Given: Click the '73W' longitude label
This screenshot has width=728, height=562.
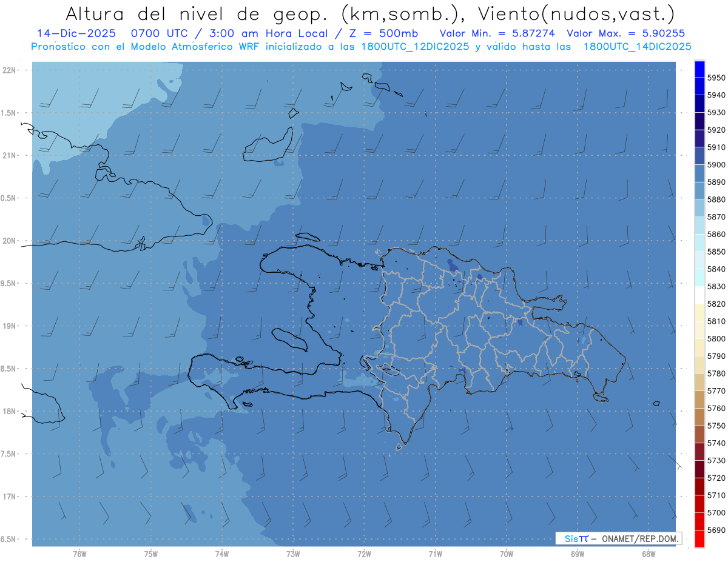Looking at the screenshot, I should (x=293, y=554).
